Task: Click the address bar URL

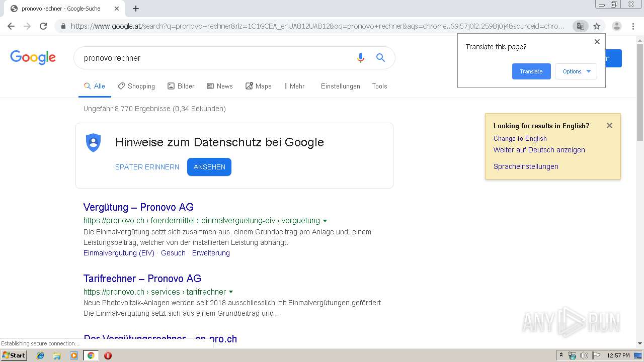Action: click(x=317, y=26)
